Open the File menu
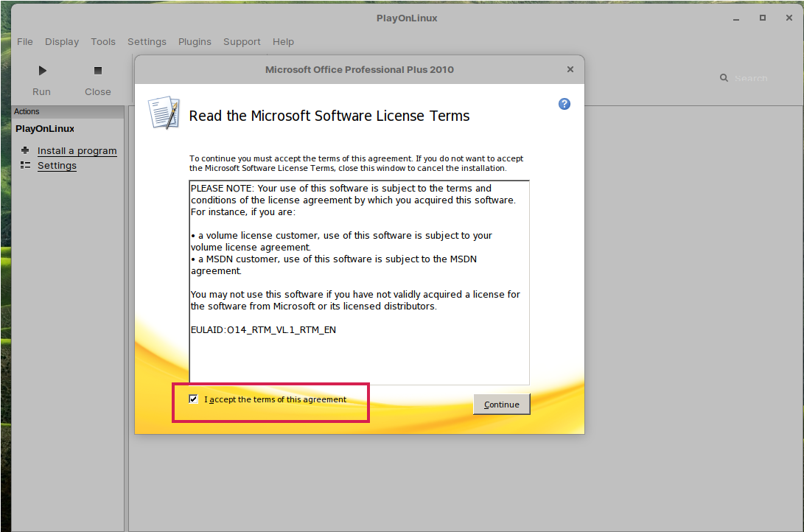804x532 pixels. [x=24, y=41]
